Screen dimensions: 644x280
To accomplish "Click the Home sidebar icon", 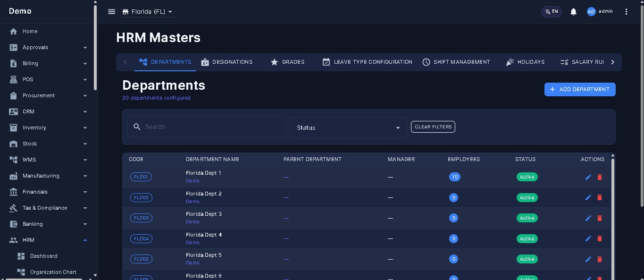I will 14,32.
